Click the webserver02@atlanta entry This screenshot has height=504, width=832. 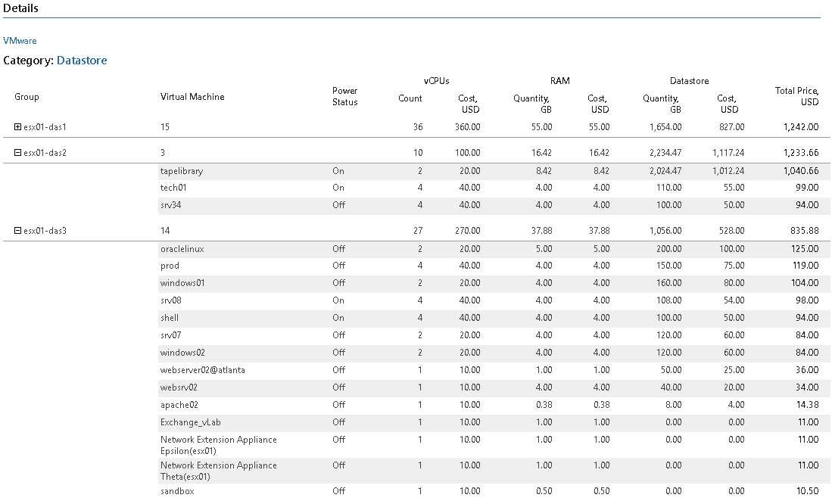point(203,370)
